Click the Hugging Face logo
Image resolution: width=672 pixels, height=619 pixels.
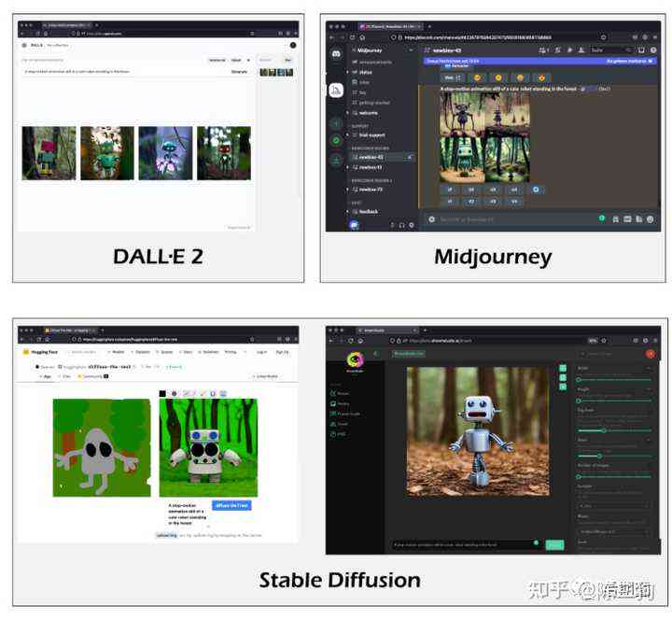pos(40,352)
